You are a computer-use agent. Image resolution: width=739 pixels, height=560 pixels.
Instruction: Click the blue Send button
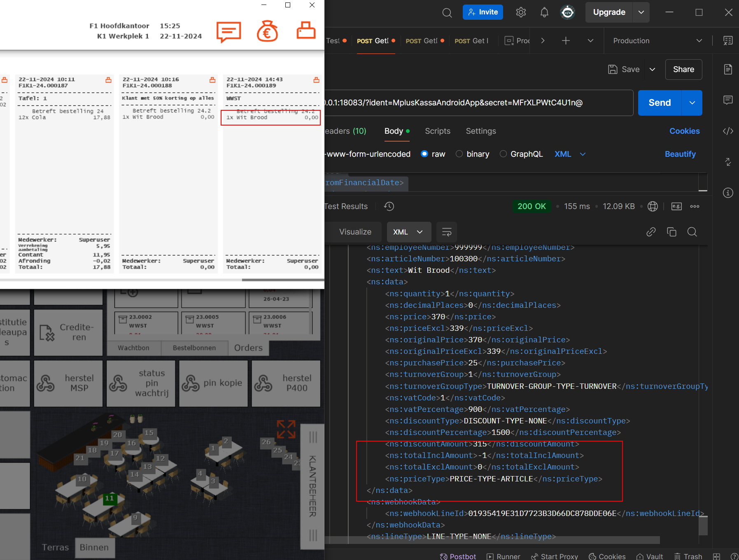660,103
